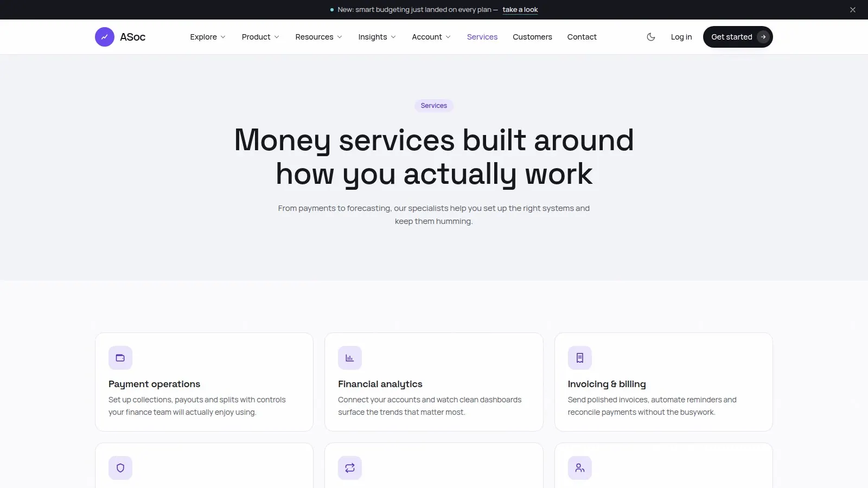Image resolution: width=868 pixels, height=488 pixels.
Task: Click the arrow inside Get started
Action: click(763, 37)
